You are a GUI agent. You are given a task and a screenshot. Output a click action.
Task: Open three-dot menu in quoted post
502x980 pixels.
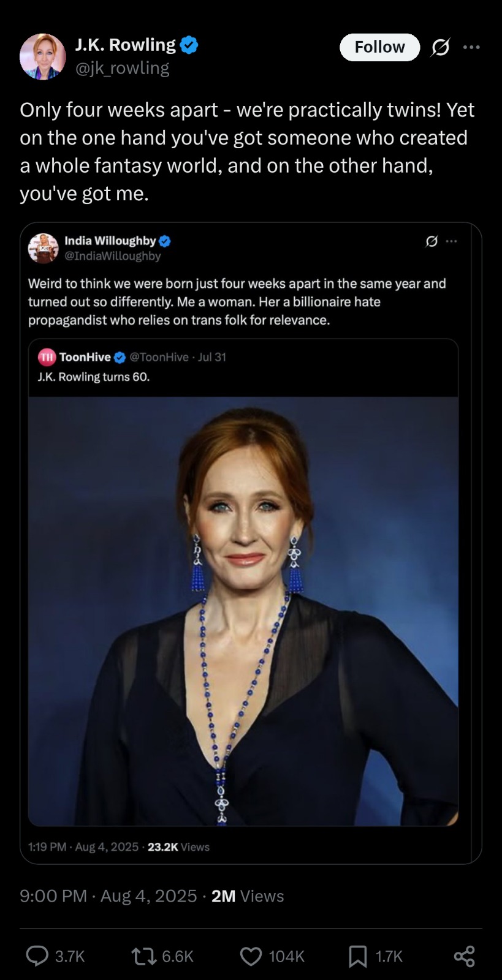click(x=452, y=241)
